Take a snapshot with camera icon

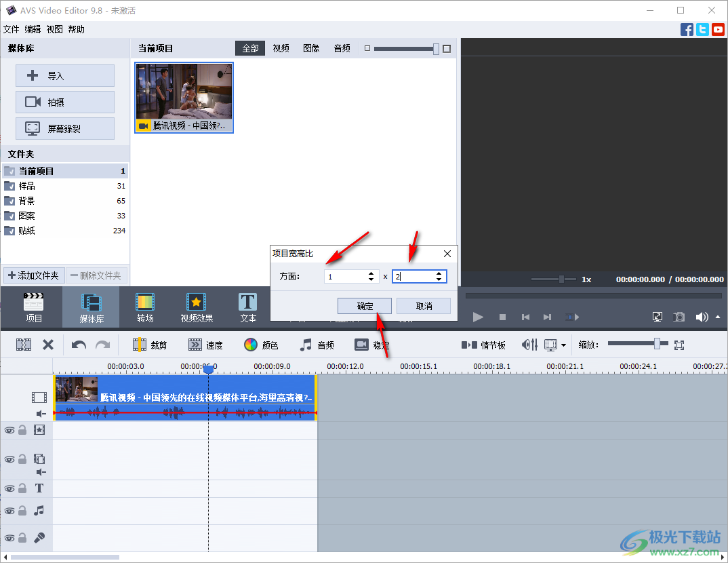(x=679, y=317)
